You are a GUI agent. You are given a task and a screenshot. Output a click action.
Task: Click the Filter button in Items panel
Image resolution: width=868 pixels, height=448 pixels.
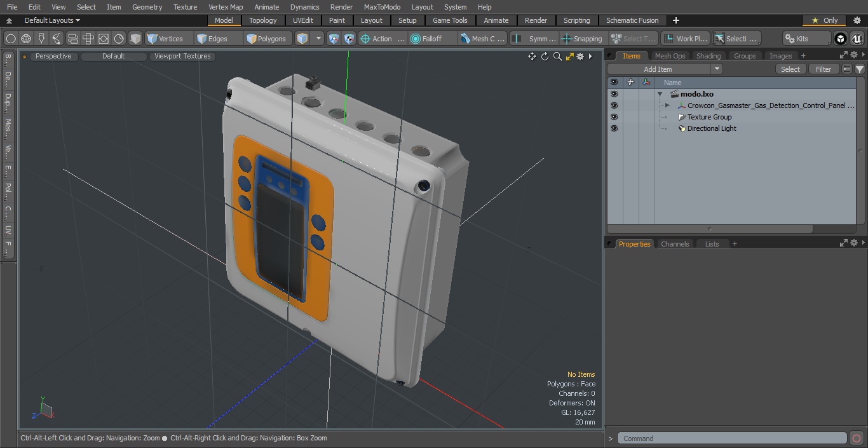(x=824, y=69)
